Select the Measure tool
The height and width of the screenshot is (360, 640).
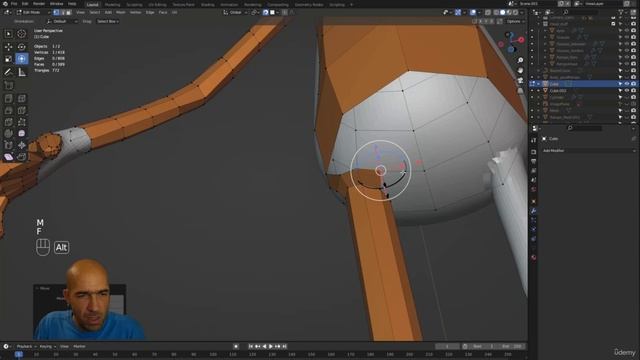(x=22, y=72)
